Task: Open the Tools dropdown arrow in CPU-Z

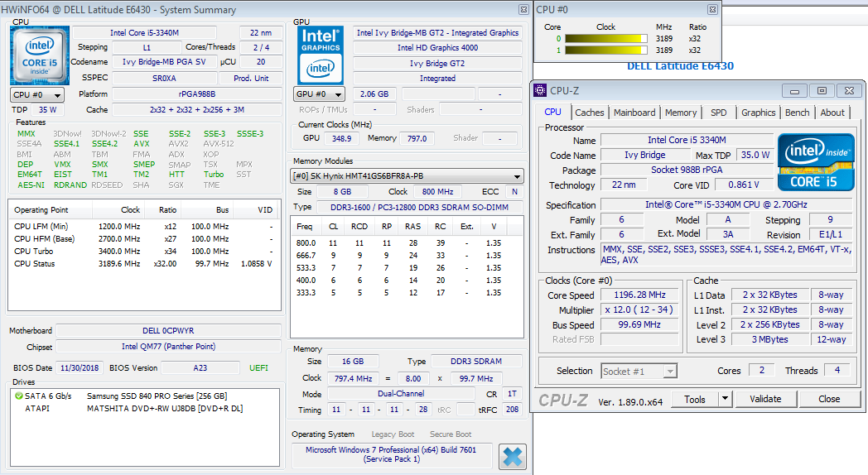Action: (x=726, y=399)
